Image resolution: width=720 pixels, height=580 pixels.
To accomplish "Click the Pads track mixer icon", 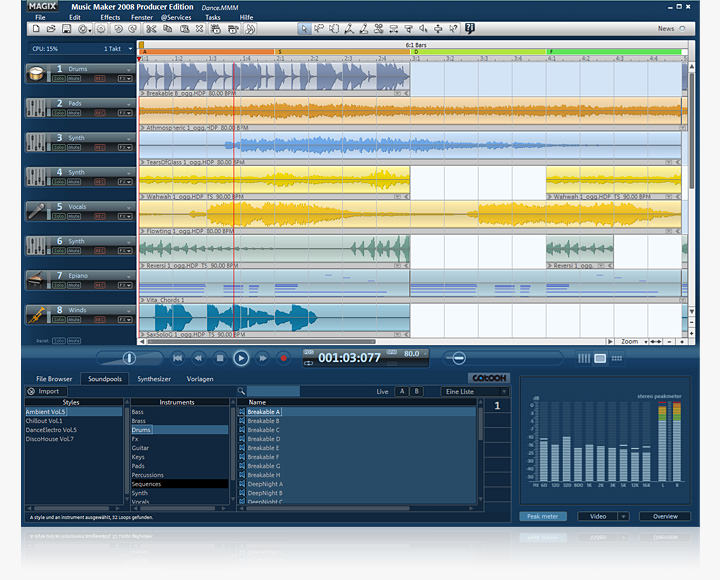I will tap(36, 108).
